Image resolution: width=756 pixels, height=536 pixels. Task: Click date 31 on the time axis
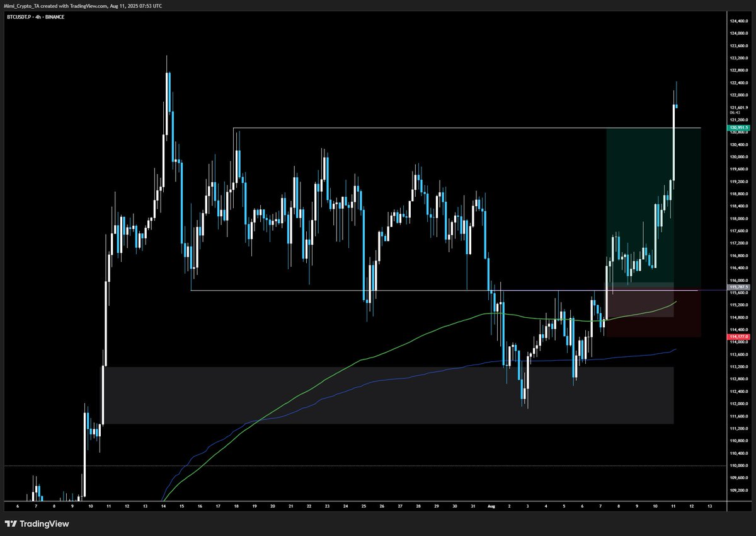click(x=473, y=506)
